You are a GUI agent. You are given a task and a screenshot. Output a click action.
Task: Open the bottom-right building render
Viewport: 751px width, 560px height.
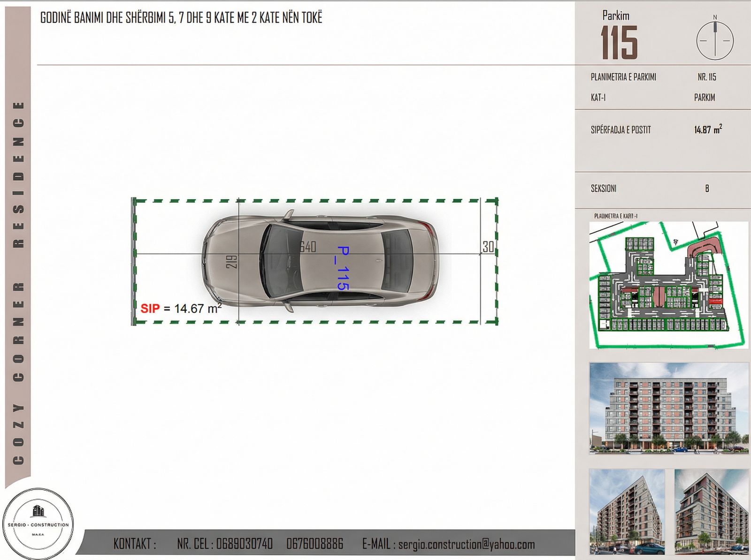click(x=712, y=512)
